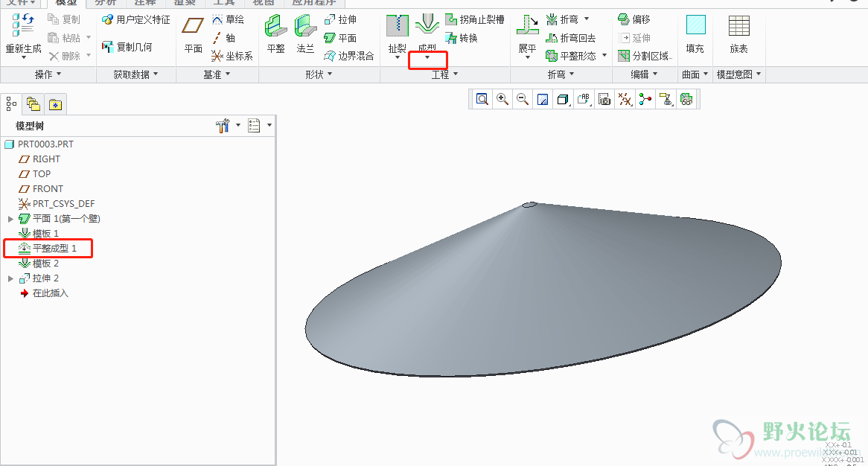This screenshot has height=466, width=868.
Task: Expand the 平面 1 (第一个壁) tree node
Action: point(10,219)
